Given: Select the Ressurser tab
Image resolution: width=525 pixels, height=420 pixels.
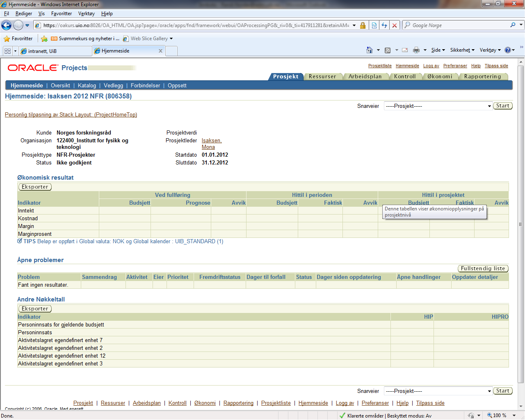Looking at the screenshot, I should click(322, 77).
